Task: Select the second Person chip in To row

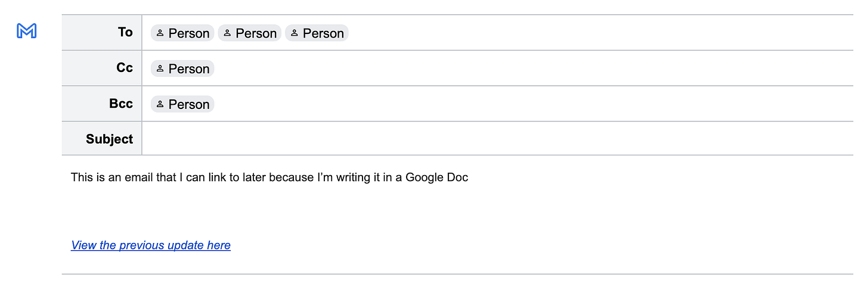Action: 249,33
